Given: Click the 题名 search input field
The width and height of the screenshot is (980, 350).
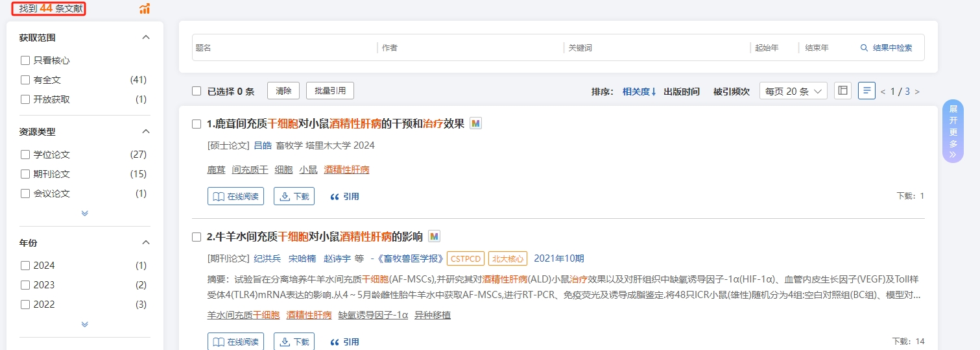Looking at the screenshot, I should click(284, 47).
